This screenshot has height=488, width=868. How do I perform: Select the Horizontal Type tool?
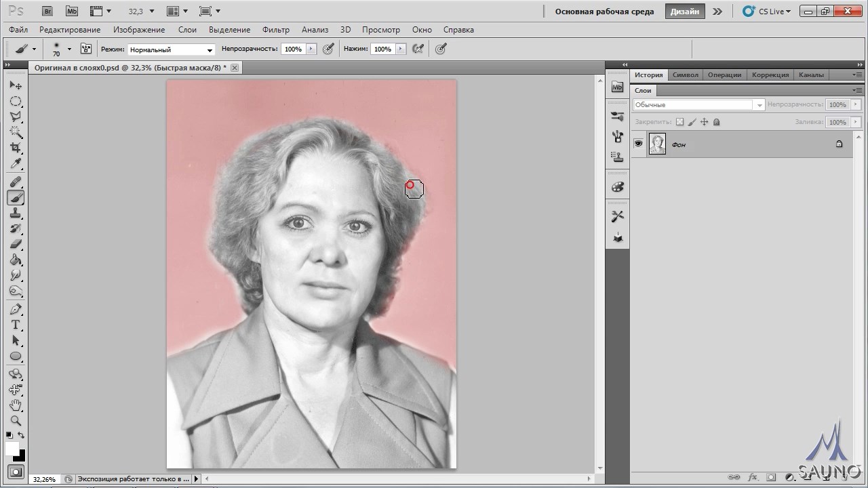[16, 325]
